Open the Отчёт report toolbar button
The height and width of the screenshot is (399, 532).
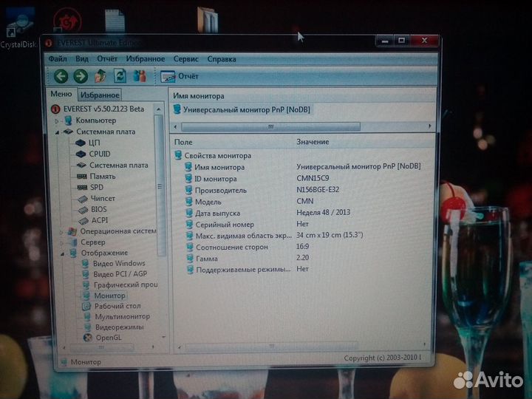pyautogui.click(x=180, y=77)
